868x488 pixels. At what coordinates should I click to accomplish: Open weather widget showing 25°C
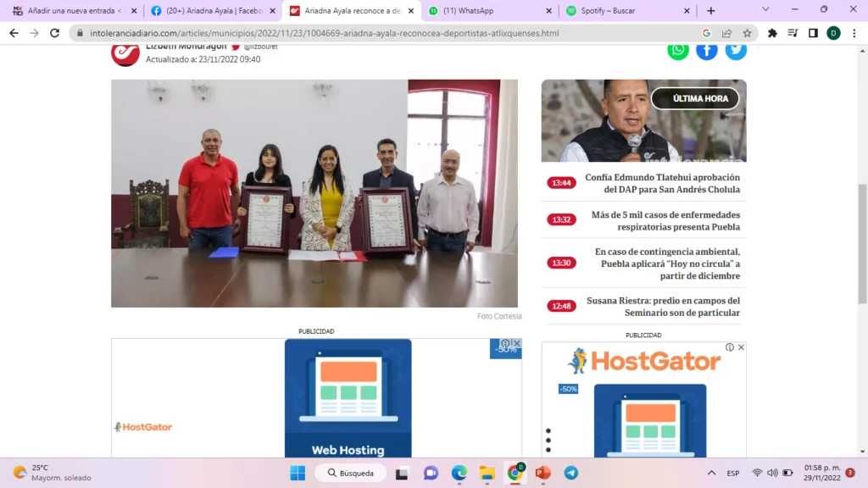coord(53,473)
